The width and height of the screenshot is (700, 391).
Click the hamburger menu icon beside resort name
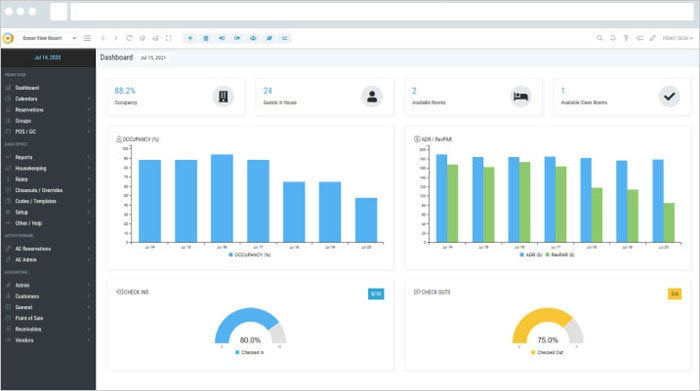tap(88, 38)
